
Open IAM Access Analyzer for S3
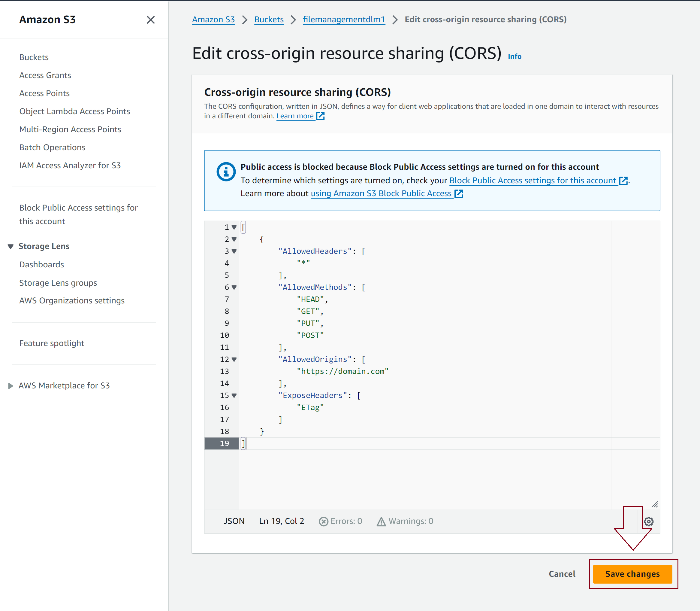coord(70,165)
